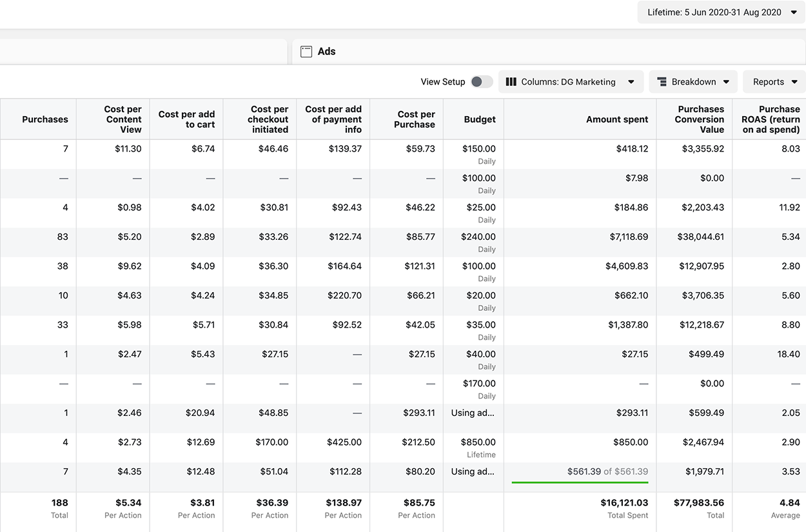Click the Budget column header
This screenshot has width=806, height=532.
click(x=479, y=119)
